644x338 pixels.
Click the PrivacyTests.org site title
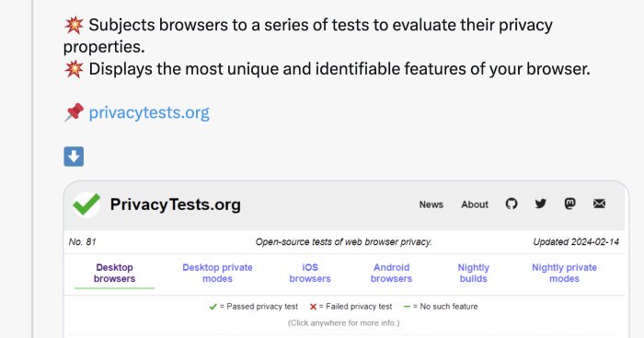click(176, 204)
